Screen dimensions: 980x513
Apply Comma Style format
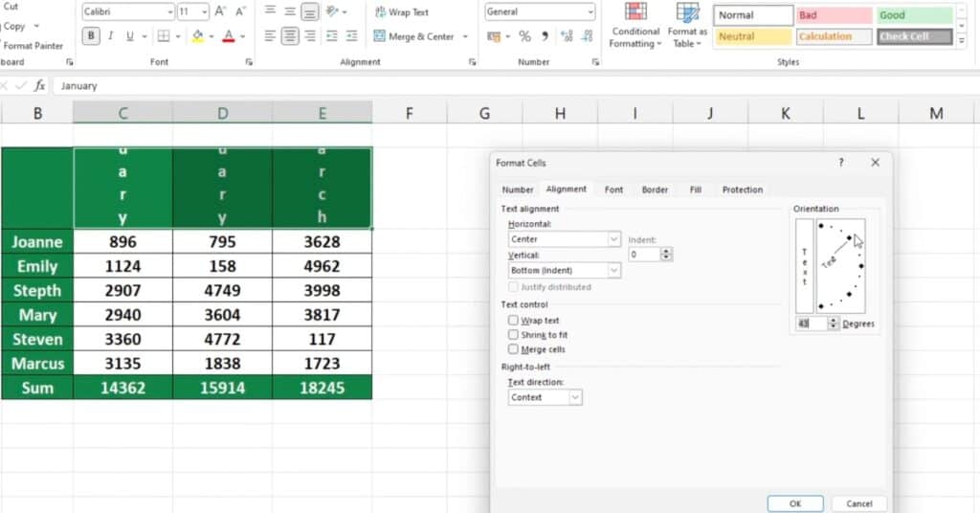click(545, 36)
